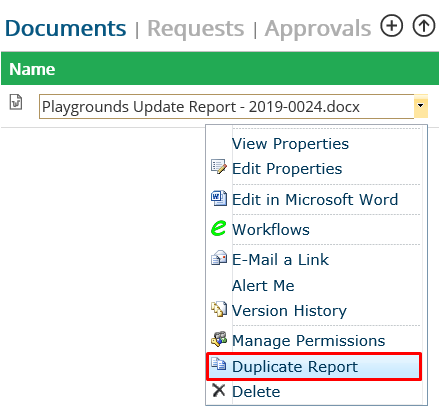Click the upload arrow circle icon
Viewport: 439px width, 414px height.
[x=424, y=25]
